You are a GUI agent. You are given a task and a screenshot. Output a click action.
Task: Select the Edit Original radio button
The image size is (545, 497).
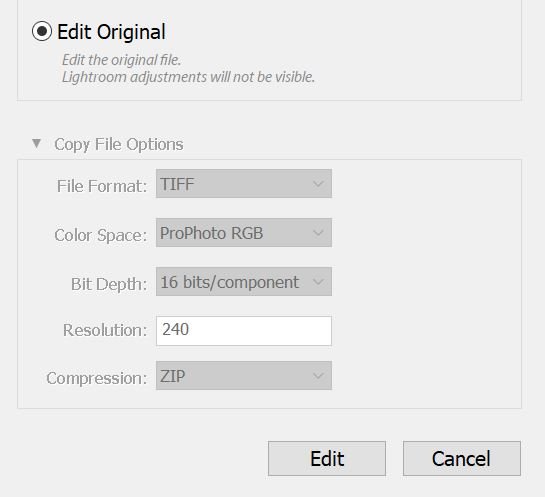42,32
